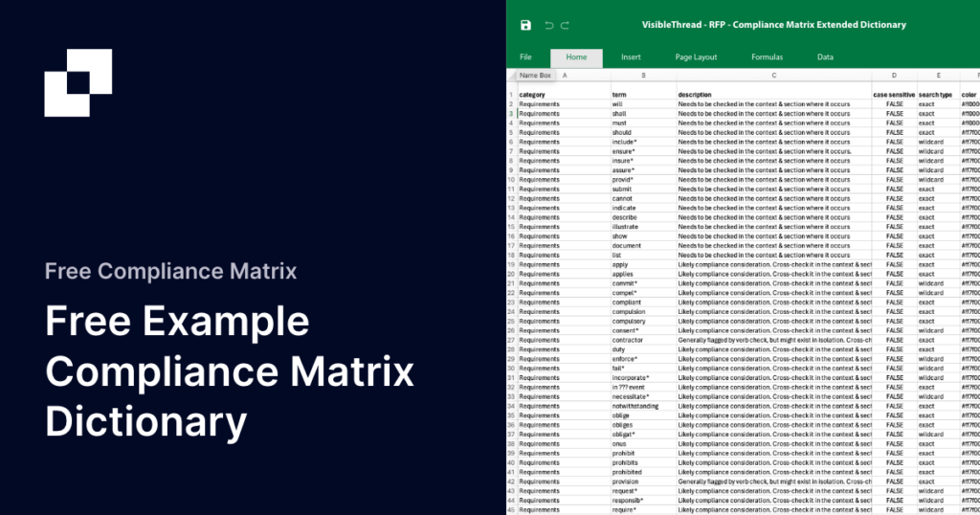Click the 'search type' header cell
Viewport: 980px width, 515px height.
click(x=938, y=95)
